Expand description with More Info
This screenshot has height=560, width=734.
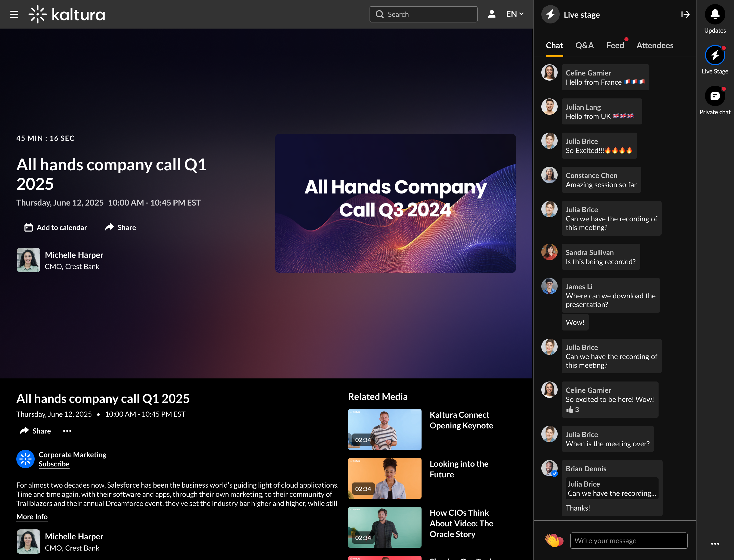[32, 517]
